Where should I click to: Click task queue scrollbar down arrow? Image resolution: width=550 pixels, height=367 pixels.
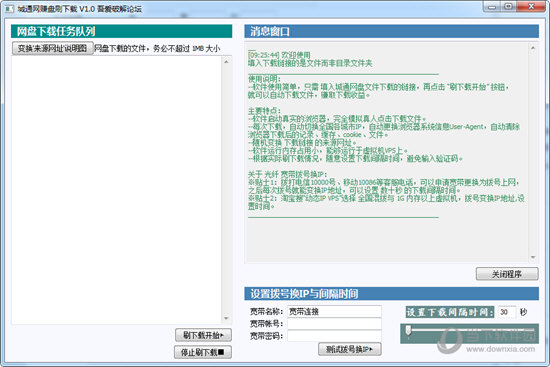[x=226, y=318]
